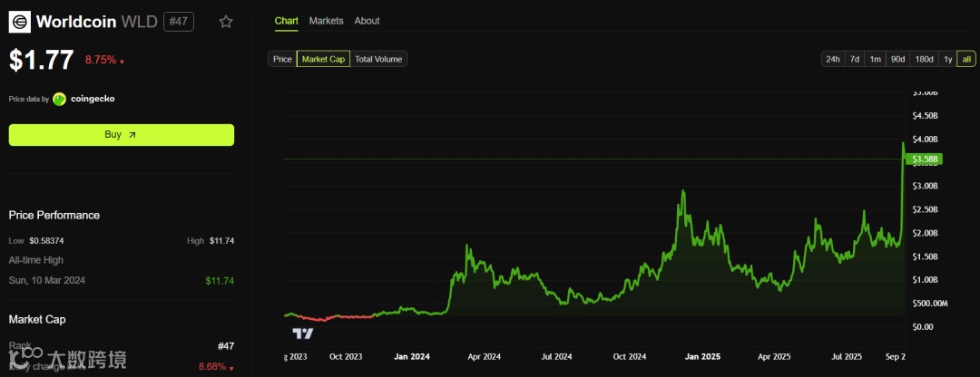Click the Low $0.58374 value
980x377 pixels.
pyautogui.click(x=48, y=241)
